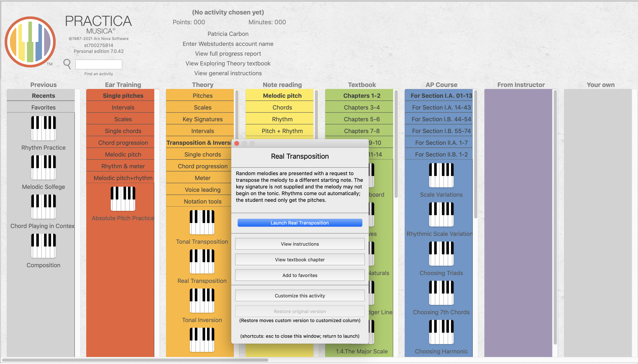Image resolution: width=638 pixels, height=364 pixels.
Task: Open the Melodic Solfege piano icon
Action: 43,167
